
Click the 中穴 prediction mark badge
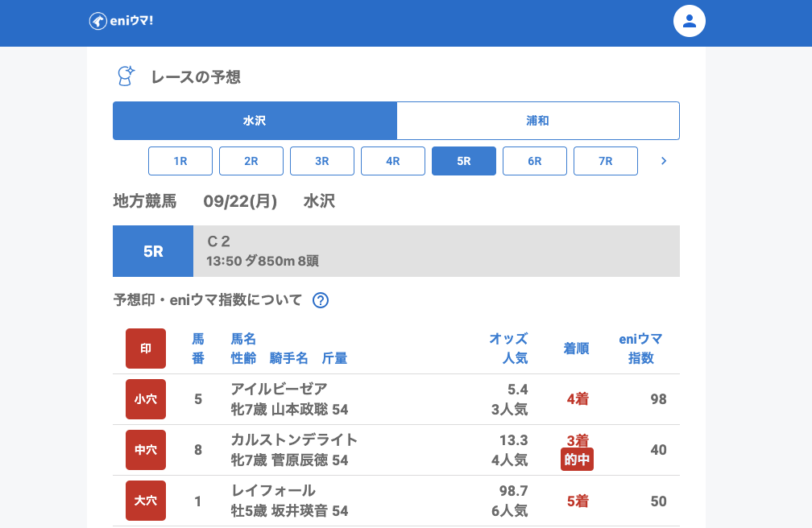[x=146, y=450]
